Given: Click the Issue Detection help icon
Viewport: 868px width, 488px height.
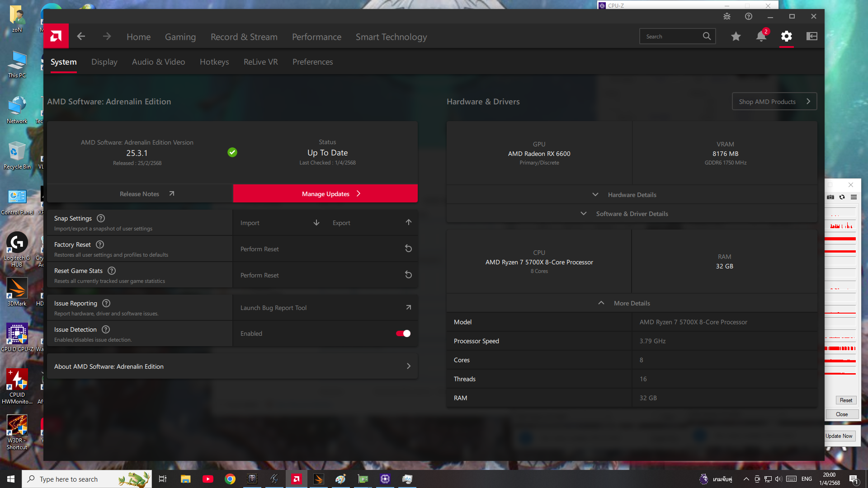Looking at the screenshot, I should point(106,329).
